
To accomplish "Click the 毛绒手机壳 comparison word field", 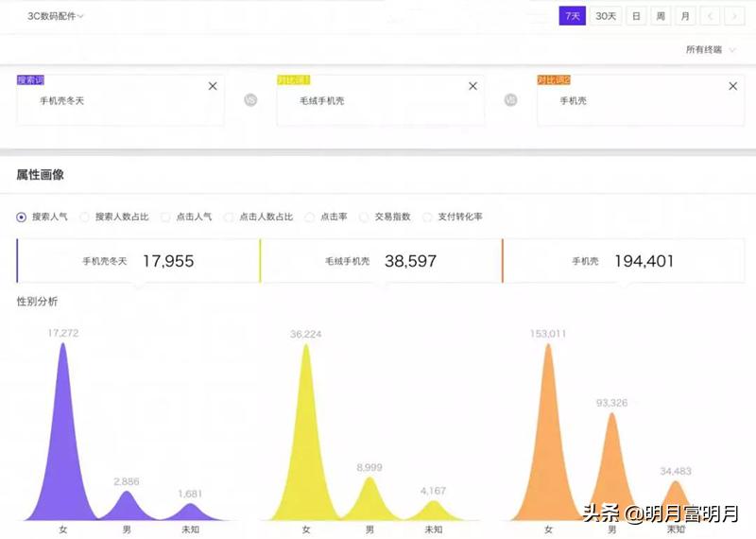I will click(381, 100).
